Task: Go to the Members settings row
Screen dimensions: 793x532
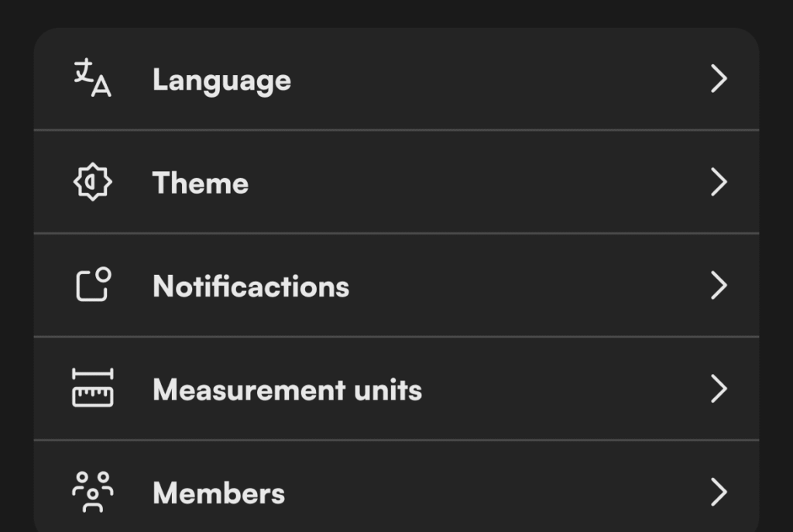Action: click(x=465, y=493)
